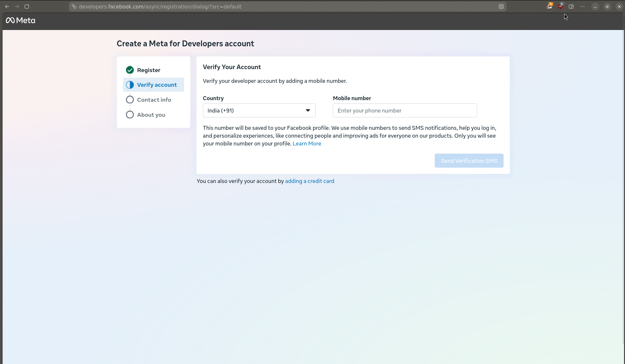
Task: Click the browser address bar URL
Action: coord(160,7)
